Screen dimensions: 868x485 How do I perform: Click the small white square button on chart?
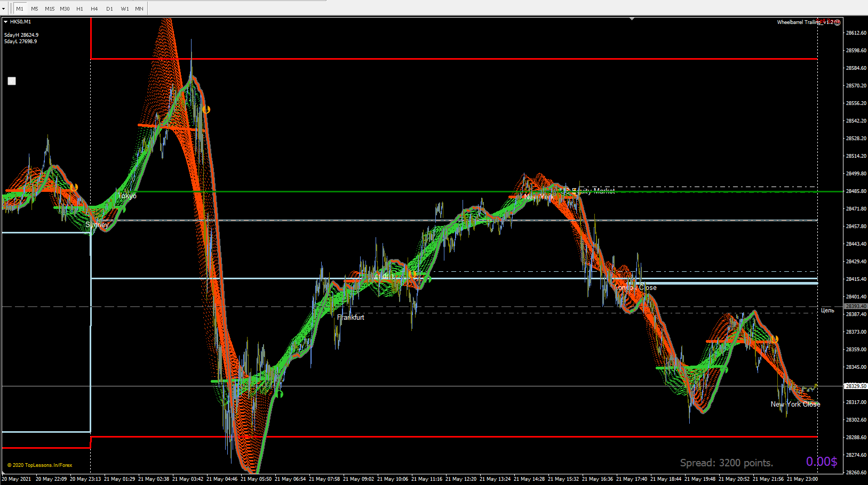click(x=12, y=81)
